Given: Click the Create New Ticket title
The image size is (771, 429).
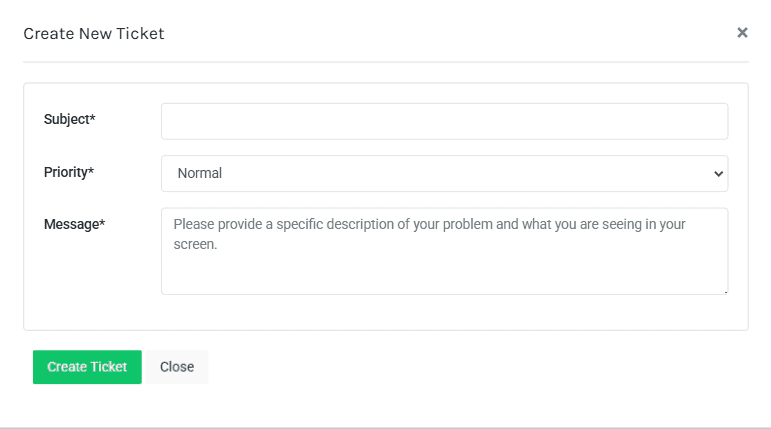Looking at the screenshot, I should [x=94, y=34].
